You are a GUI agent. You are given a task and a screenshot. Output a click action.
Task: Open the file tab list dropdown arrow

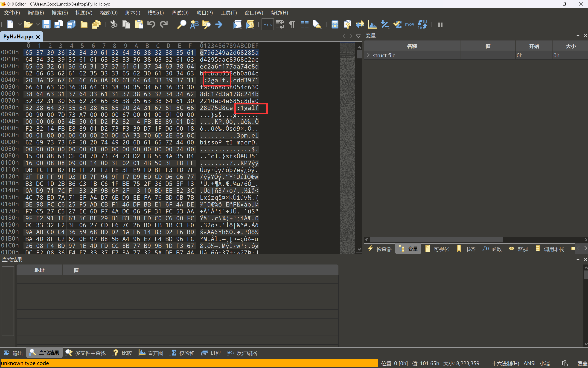(x=358, y=36)
